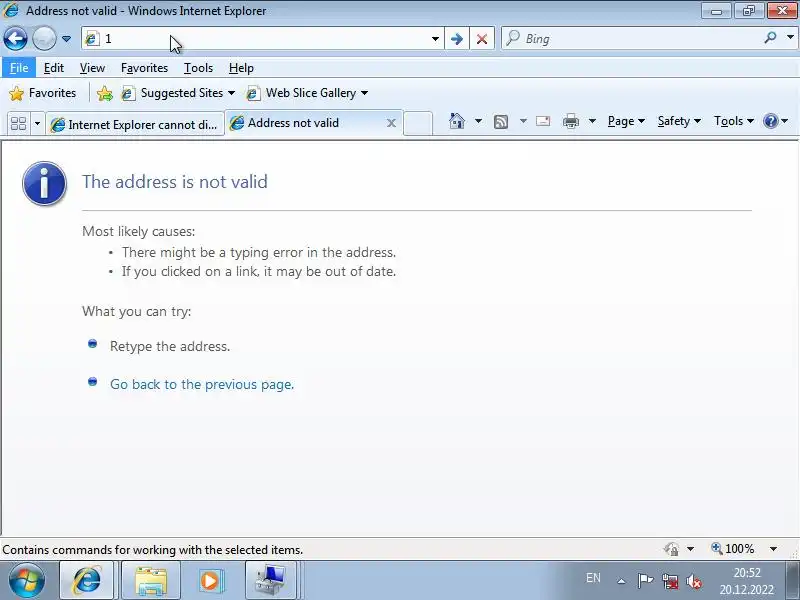Switch to 'Internet Explorer cannot di...' tab
This screenshot has width=800, height=600.
point(135,124)
